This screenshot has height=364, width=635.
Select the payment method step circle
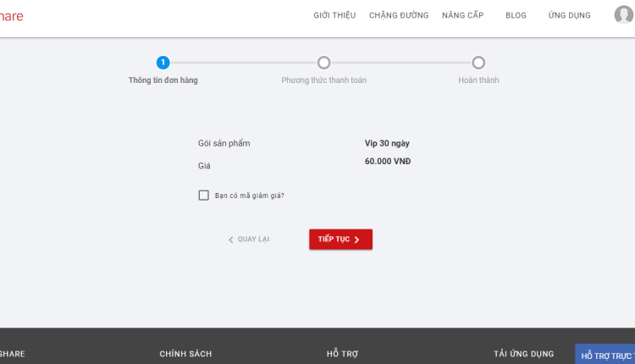(x=324, y=63)
